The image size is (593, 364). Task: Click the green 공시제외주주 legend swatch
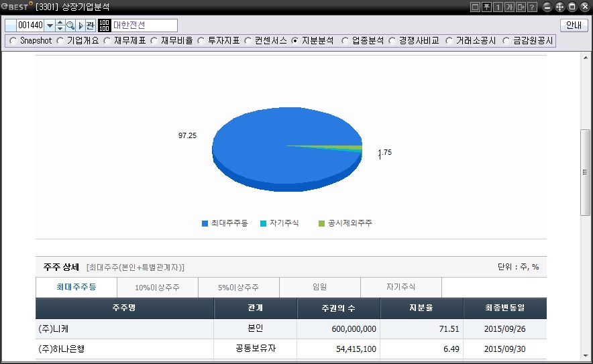[x=322, y=223]
